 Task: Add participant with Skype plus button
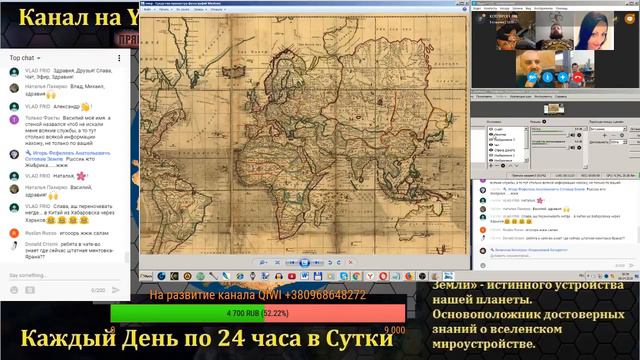point(562,77)
